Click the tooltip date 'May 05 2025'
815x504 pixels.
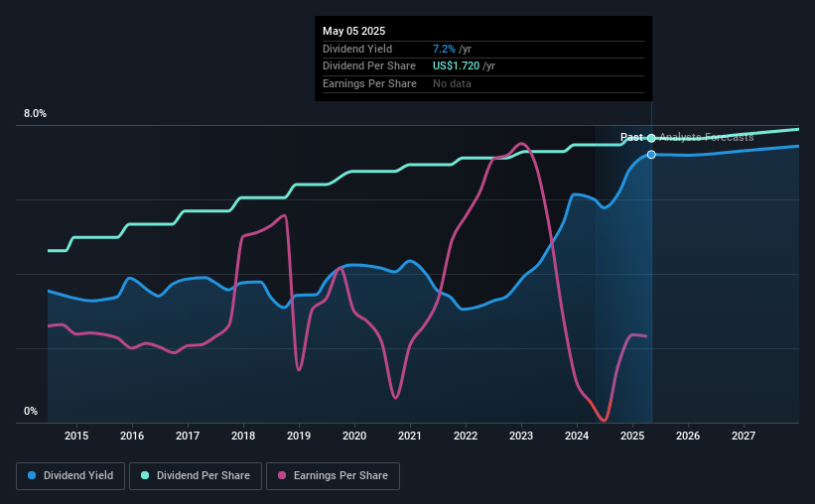pyautogui.click(x=354, y=31)
